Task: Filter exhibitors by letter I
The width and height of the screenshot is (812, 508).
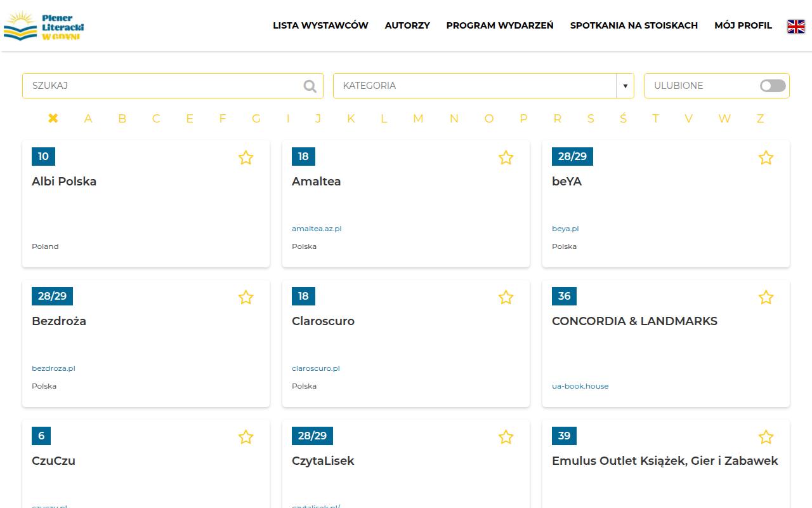Action: [x=288, y=119]
